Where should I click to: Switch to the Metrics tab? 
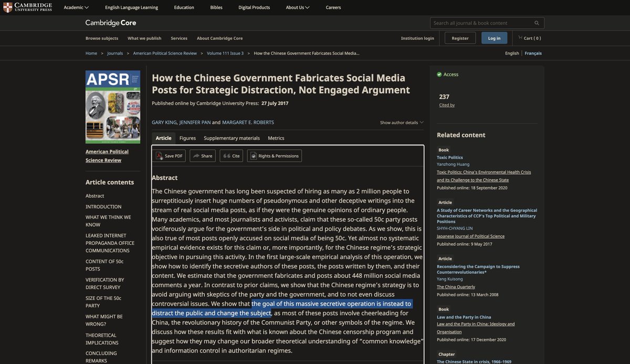pyautogui.click(x=276, y=138)
